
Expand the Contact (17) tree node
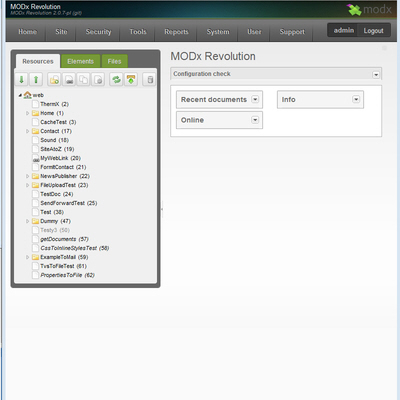[27, 131]
